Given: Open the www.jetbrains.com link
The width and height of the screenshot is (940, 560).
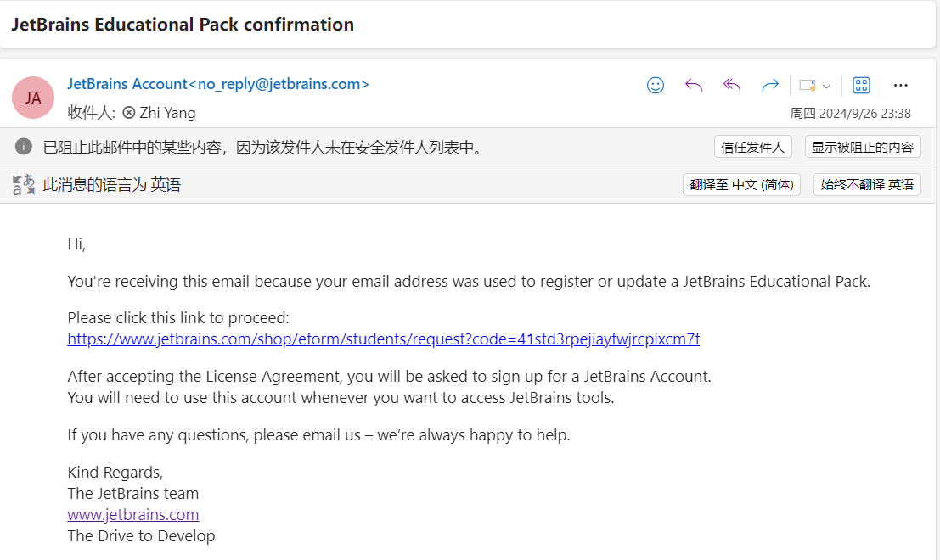Looking at the screenshot, I should [x=133, y=514].
